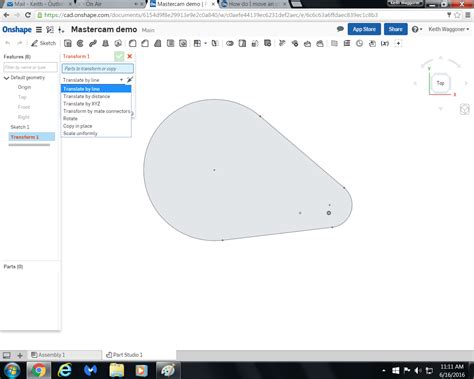Screen dimensions: 474x379
Task: Select Transform 1 in feature tree
Action: 32,137
